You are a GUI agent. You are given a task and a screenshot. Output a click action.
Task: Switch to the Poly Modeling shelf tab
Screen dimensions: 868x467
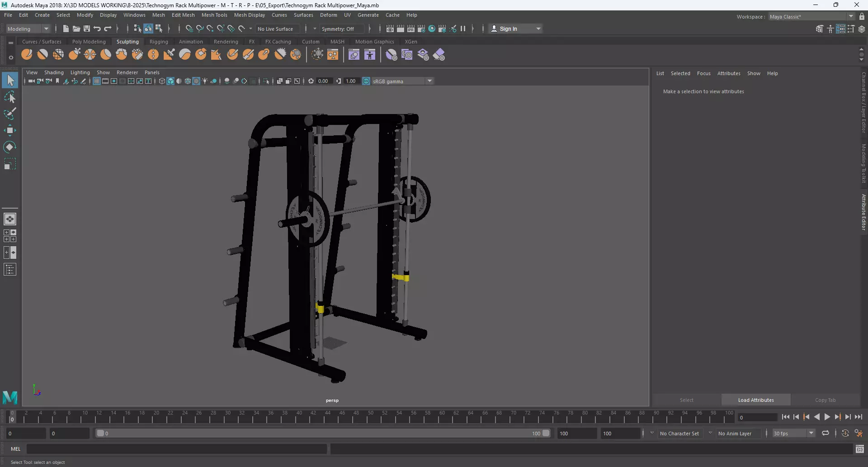click(89, 42)
